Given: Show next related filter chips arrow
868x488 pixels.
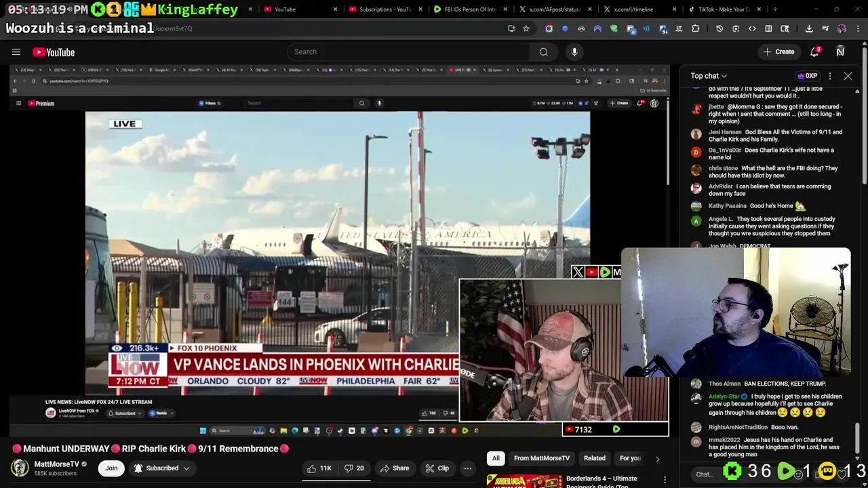Looking at the screenshot, I should [657, 459].
